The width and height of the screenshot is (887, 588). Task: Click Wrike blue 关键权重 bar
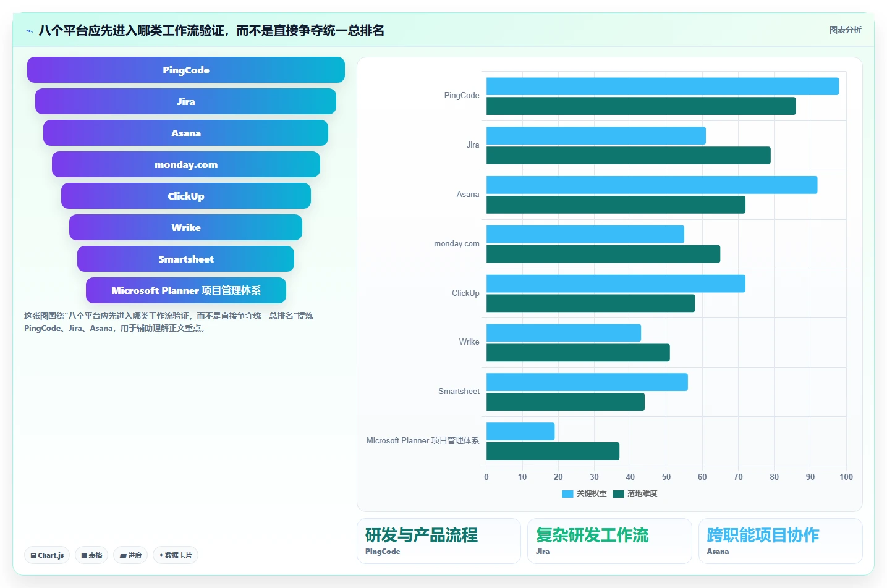[x=564, y=333]
